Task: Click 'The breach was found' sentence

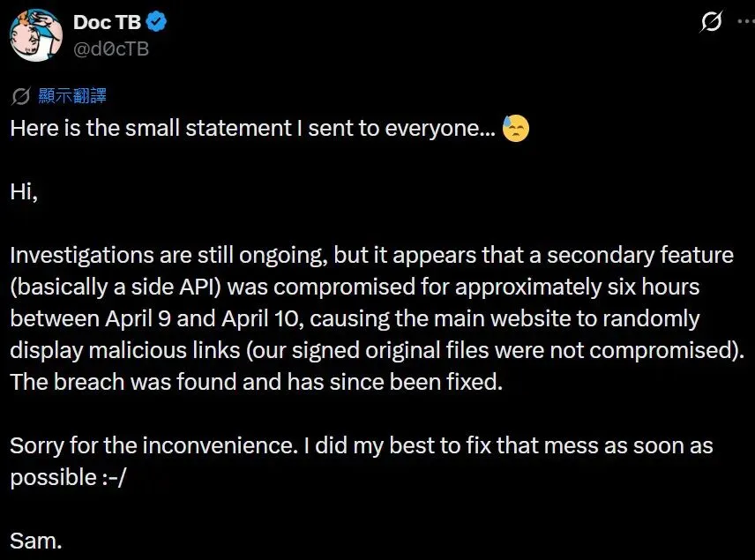Action: (x=106, y=383)
